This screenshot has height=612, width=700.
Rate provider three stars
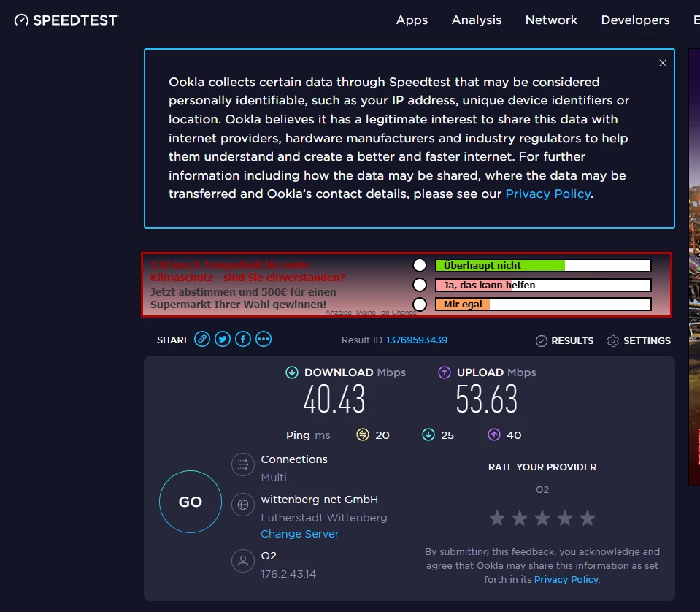pyautogui.click(x=542, y=519)
